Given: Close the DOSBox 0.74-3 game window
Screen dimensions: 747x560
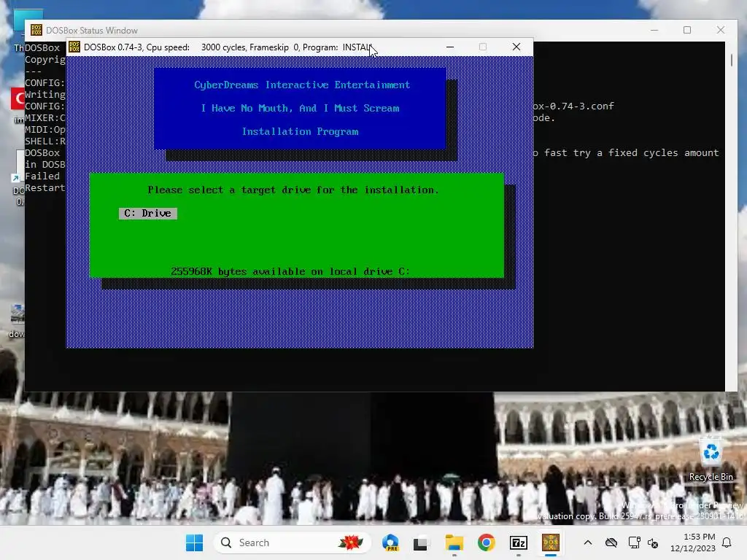Looking at the screenshot, I should 516,47.
